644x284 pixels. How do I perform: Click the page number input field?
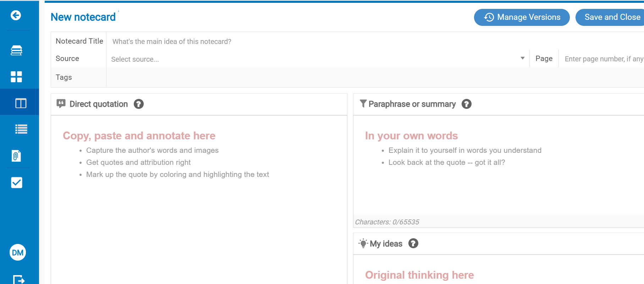click(x=603, y=59)
